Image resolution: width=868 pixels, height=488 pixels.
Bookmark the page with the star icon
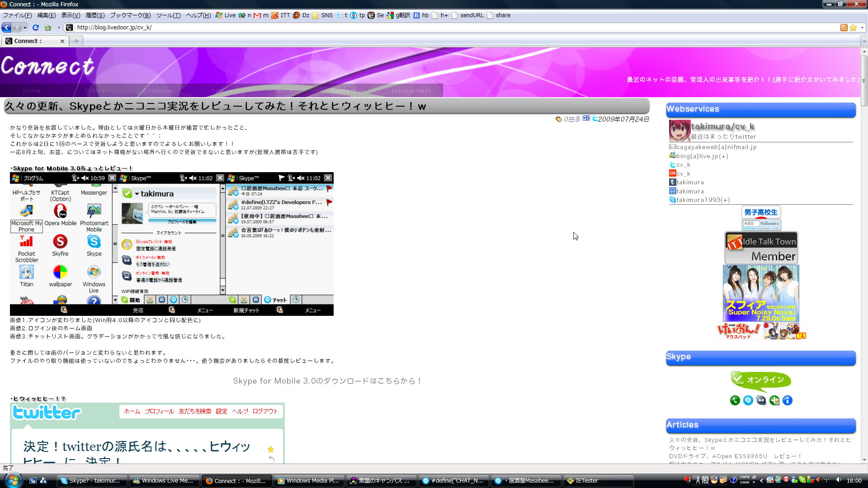(x=853, y=28)
